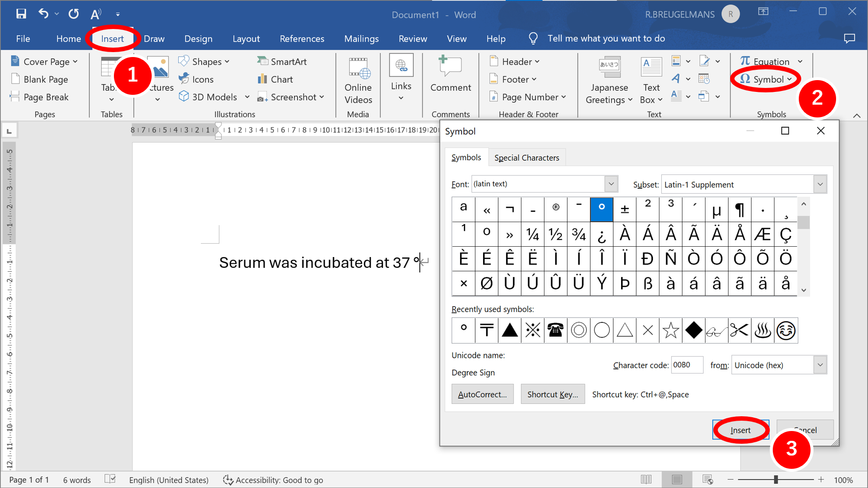Screen dimensions: 868x488
Task: Insert a Chart from the Illustrations group
Action: tap(275, 79)
